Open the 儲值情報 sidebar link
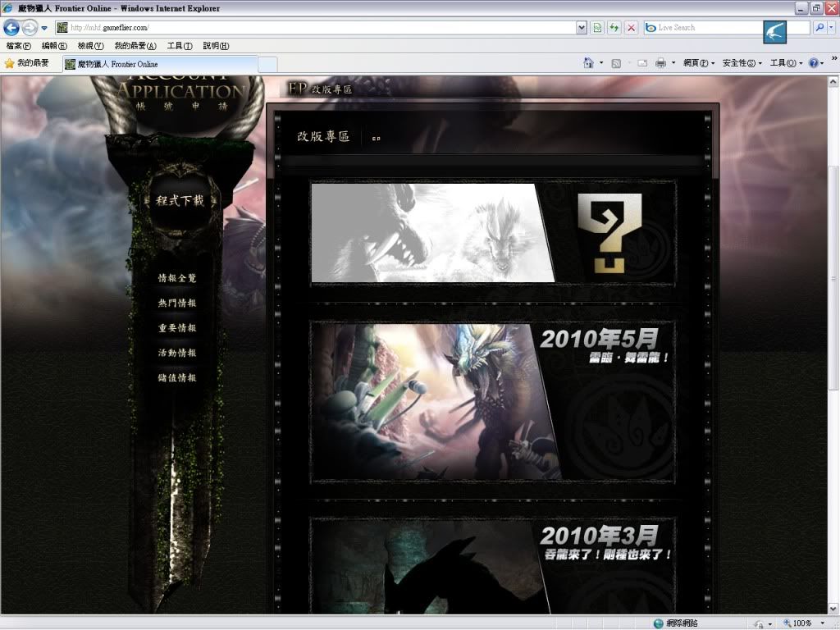Image resolution: width=840 pixels, height=630 pixels. pyautogui.click(x=177, y=377)
